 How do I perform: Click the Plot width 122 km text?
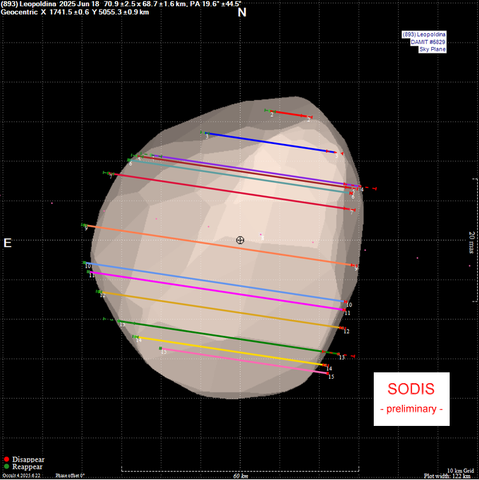[x=447, y=476]
